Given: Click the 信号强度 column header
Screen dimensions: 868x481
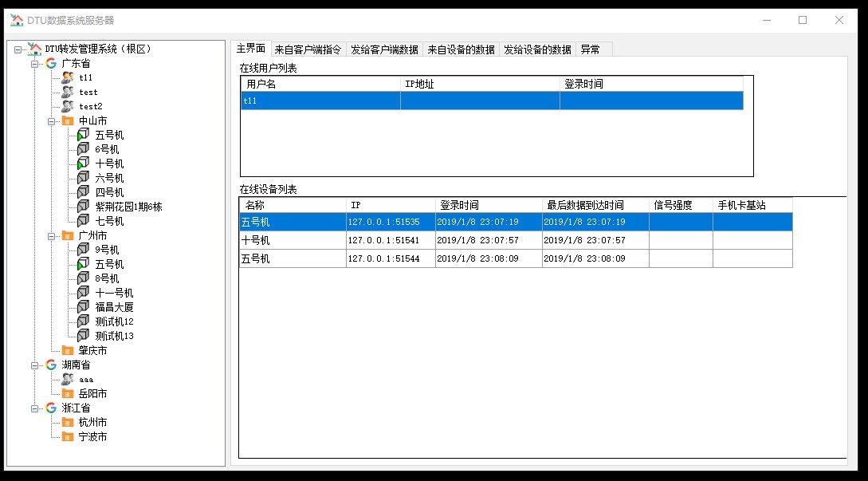Looking at the screenshot, I should [681, 205].
